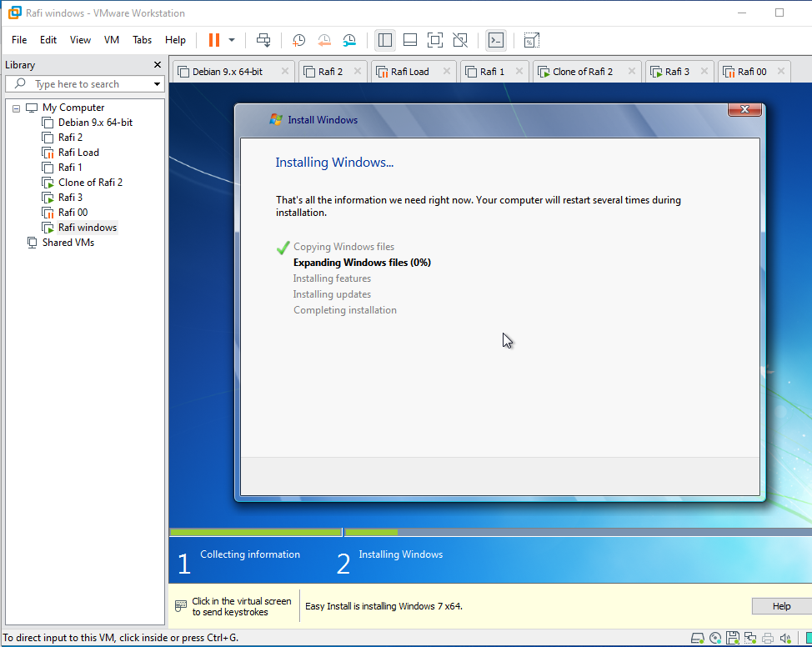
Task: Select Rafi 3 in the library tree
Action: coord(62,198)
